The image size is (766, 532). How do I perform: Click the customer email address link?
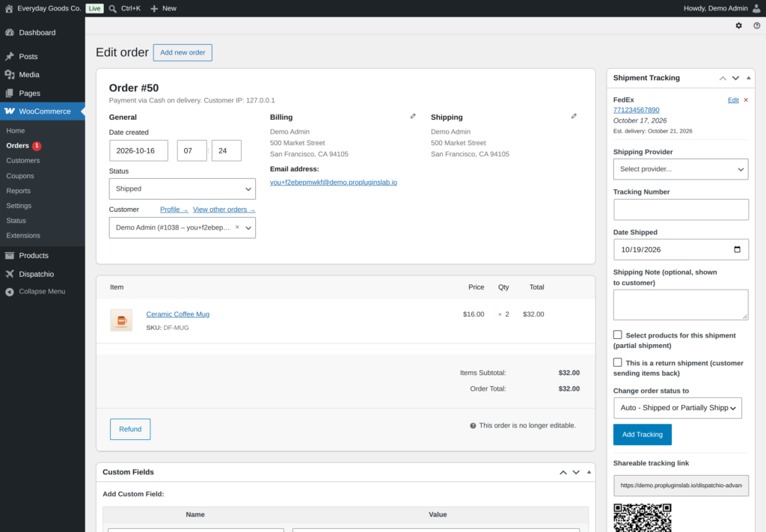pos(333,183)
